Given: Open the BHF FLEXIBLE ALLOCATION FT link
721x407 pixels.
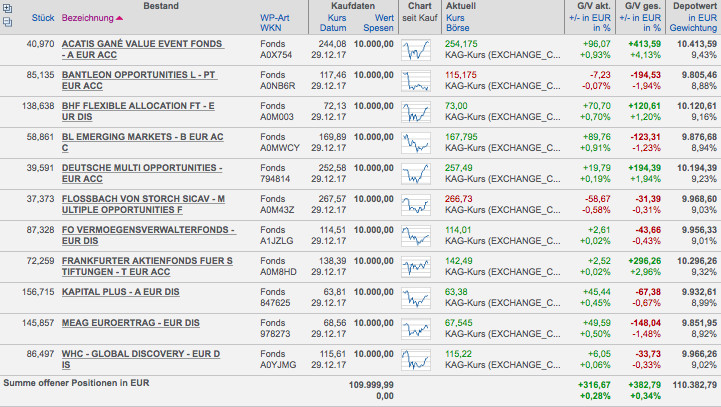Looking at the screenshot, I should click(x=138, y=111).
